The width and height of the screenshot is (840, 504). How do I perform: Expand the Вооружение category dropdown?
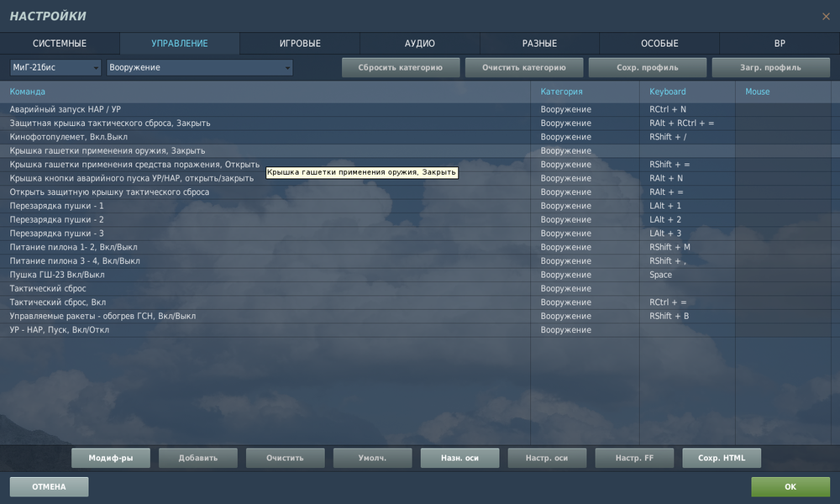[199, 67]
